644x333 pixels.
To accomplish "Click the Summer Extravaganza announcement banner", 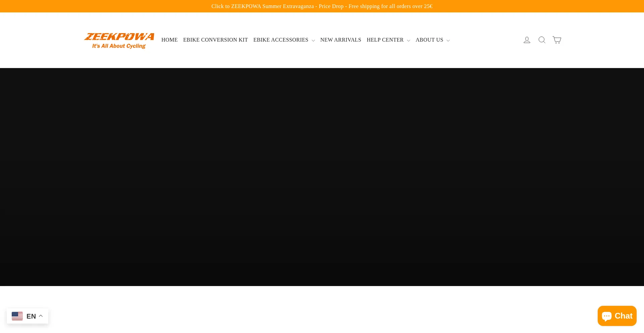I will point(322,6).
